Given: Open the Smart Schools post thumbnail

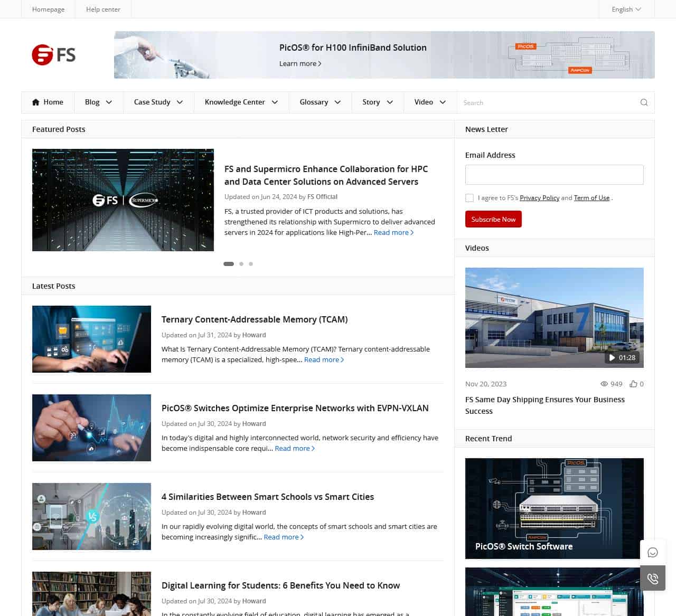Looking at the screenshot, I should [x=91, y=516].
